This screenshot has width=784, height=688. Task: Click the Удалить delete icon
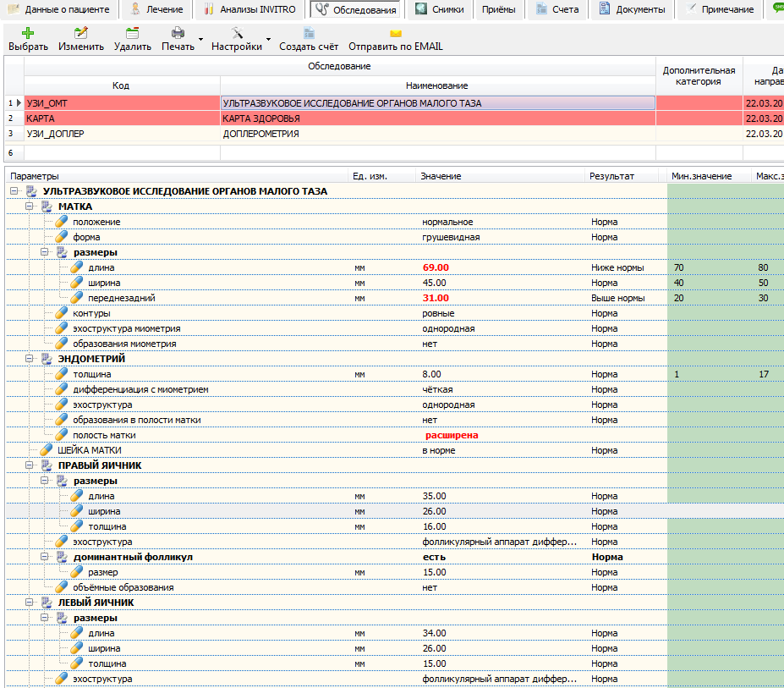pos(132,33)
